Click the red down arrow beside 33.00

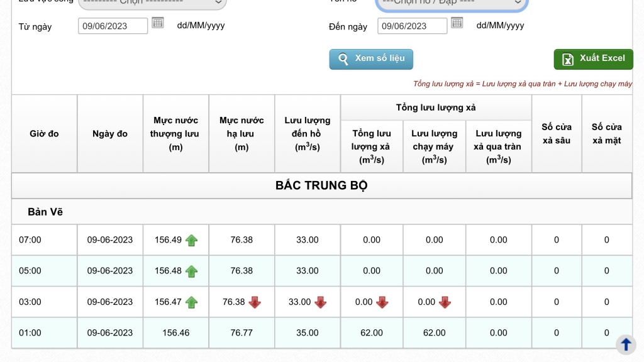coord(320,302)
